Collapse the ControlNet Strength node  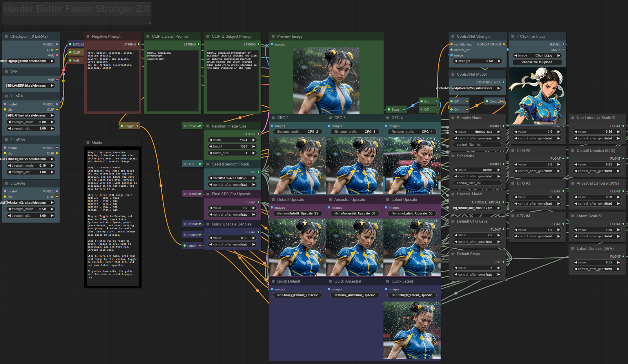pos(453,37)
